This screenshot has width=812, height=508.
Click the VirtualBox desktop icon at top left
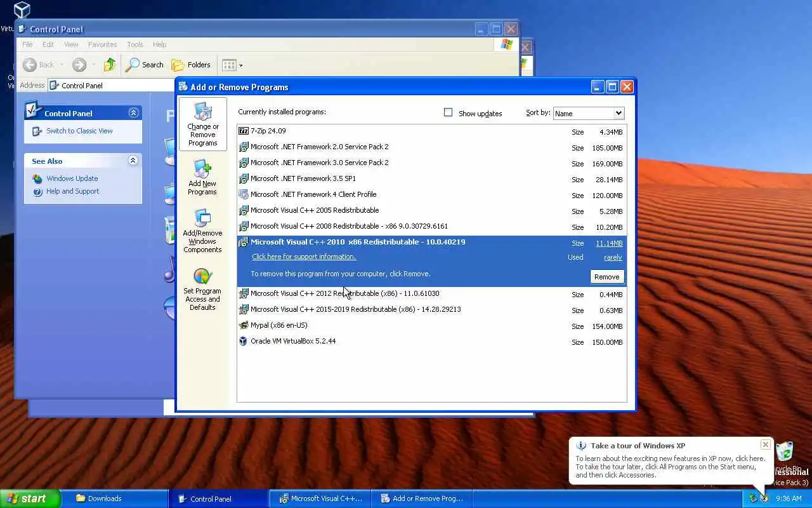pos(22,10)
